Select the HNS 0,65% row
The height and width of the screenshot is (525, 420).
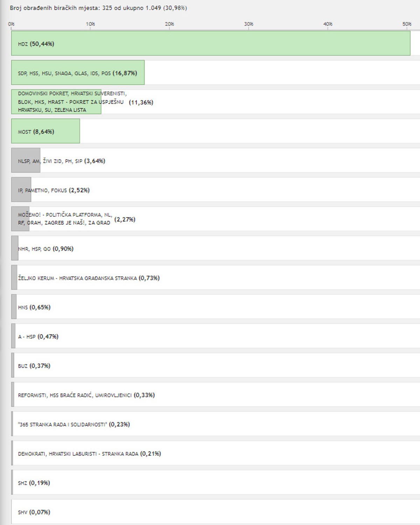click(216, 307)
